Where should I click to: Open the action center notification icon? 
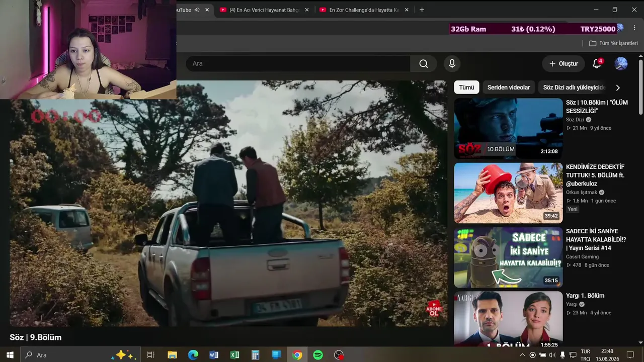click(630, 355)
